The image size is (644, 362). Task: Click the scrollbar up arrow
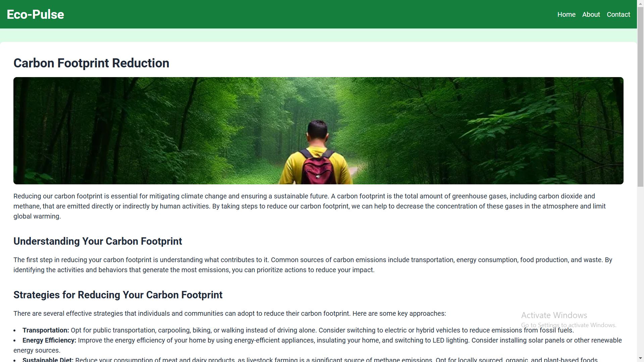640,3
